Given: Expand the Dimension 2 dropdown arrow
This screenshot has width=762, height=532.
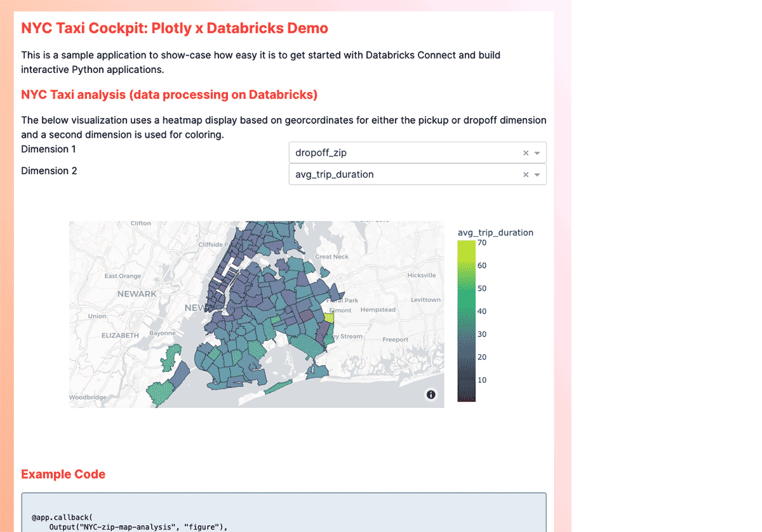Looking at the screenshot, I should click(537, 175).
